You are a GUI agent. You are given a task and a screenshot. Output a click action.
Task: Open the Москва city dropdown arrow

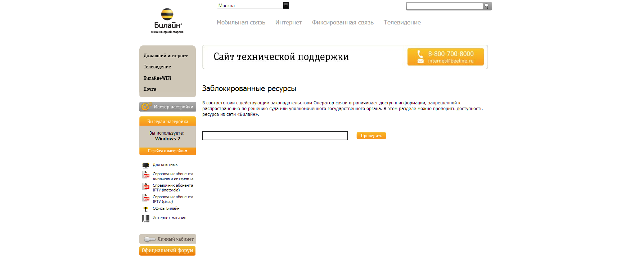tap(286, 5)
